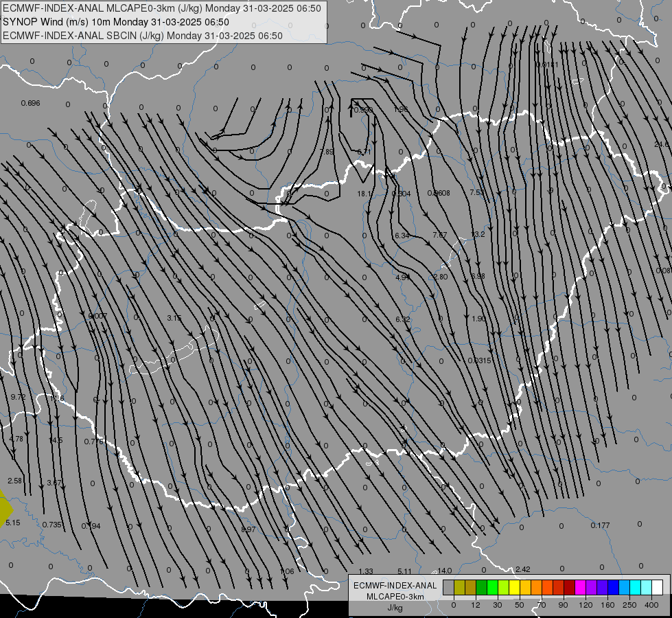The image size is (672, 618).
Task: Click the map value 0.696
Action: [x=30, y=104]
